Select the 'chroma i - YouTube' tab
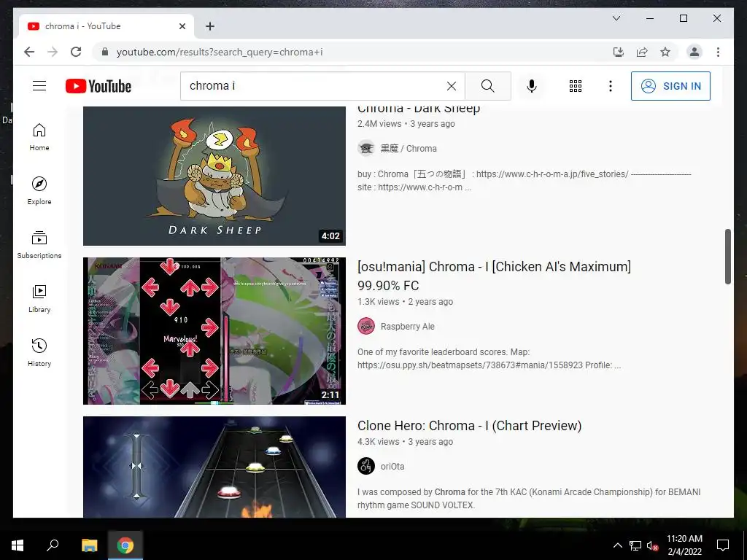This screenshot has width=747, height=560. 107,26
